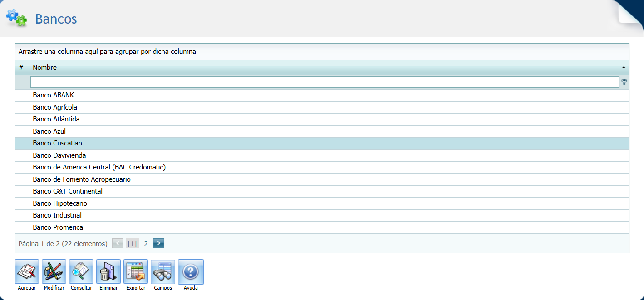The height and width of the screenshot is (300, 644).
Task: Click the current page [1] indicator
Action: (132, 244)
